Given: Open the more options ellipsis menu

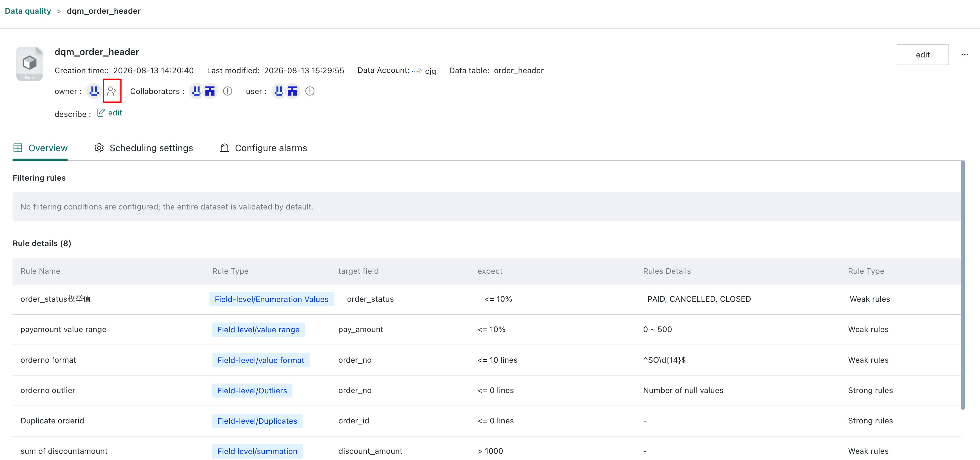Looking at the screenshot, I should (965, 55).
